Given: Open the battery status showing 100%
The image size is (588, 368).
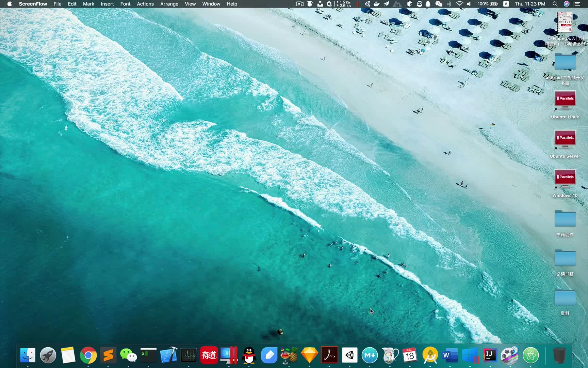Looking at the screenshot, I should [488, 4].
